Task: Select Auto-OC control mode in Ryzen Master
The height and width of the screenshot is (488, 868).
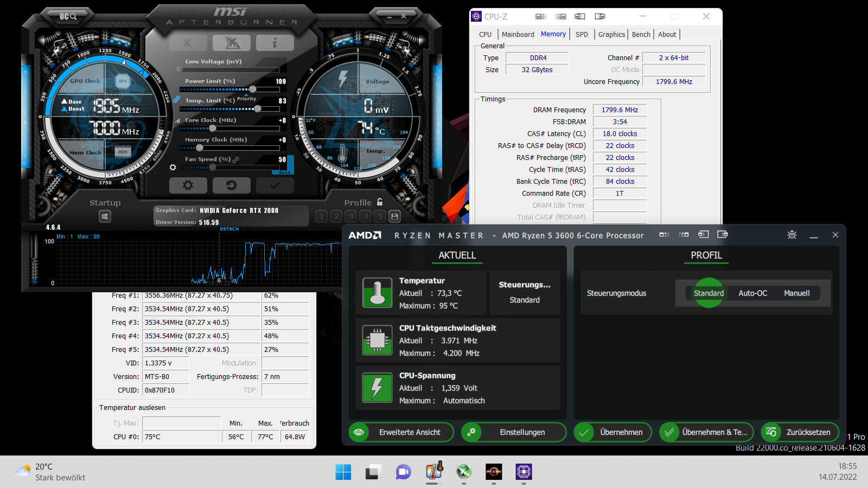Action: pyautogui.click(x=753, y=293)
